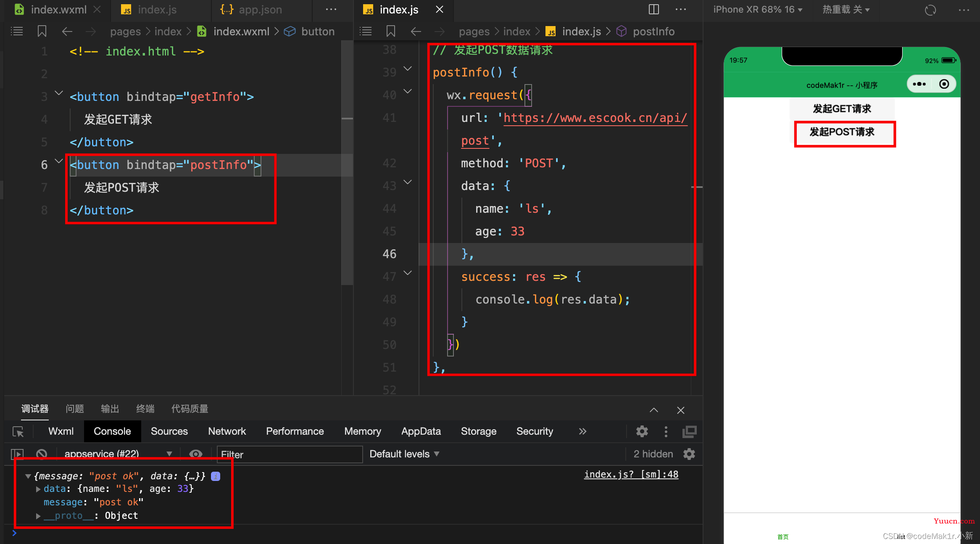This screenshot has height=544, width=980.
Task: Open console settings gear beside 2 hidden
Action: coord(689,454)
